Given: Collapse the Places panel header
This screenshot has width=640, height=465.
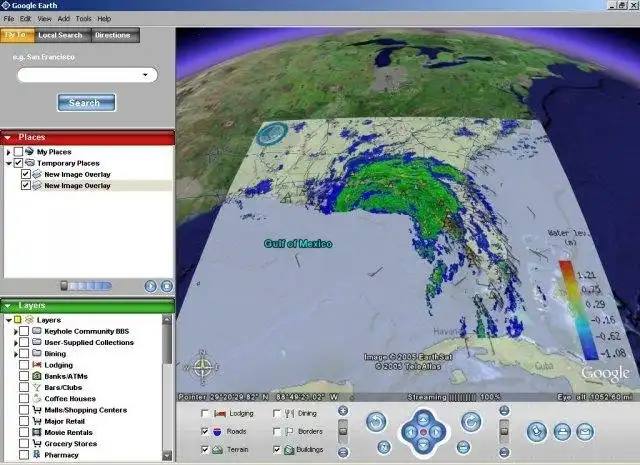Looking at the screenshot, I should (x=8, y=138).
